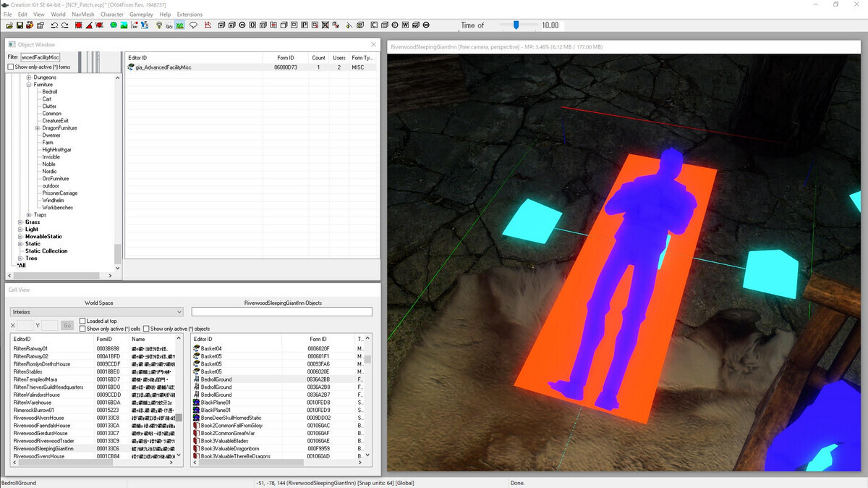868x488 pixels.
Task: Click the undo arrow icon
Action: tap(54, 25)
